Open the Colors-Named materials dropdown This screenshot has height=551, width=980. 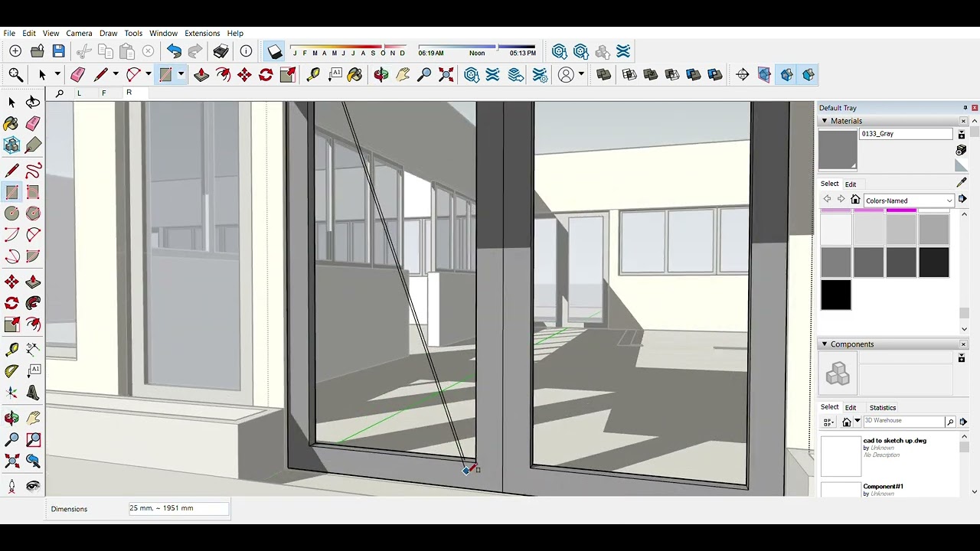[x=910, y=201]
